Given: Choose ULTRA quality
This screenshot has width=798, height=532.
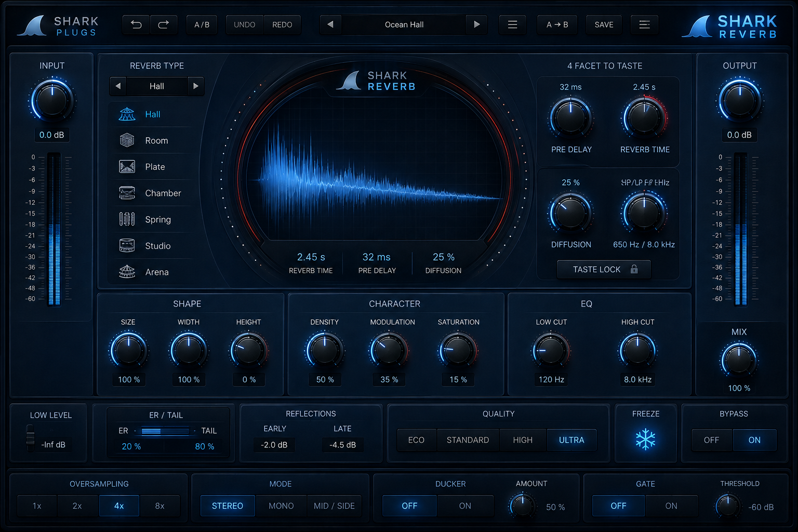Looking at the screenshot, I should [571, 440].
